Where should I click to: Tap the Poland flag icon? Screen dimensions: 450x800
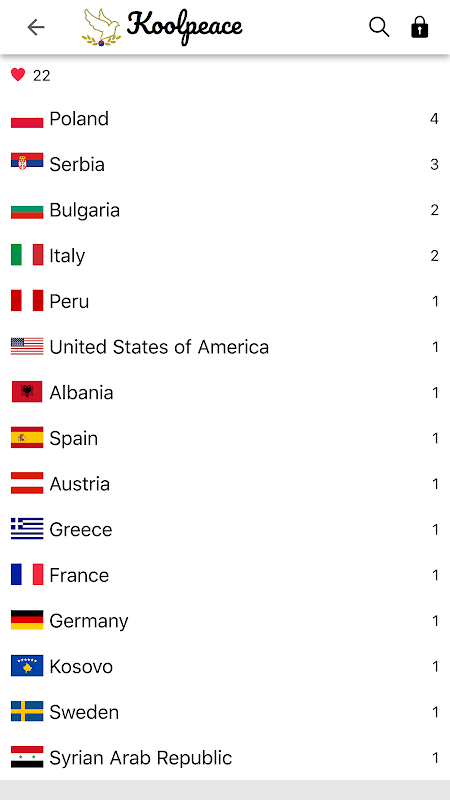coord(27,119)
